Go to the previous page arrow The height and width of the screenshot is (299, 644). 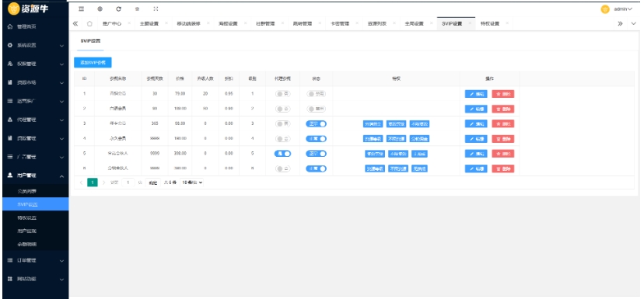[x=81, y=183]
